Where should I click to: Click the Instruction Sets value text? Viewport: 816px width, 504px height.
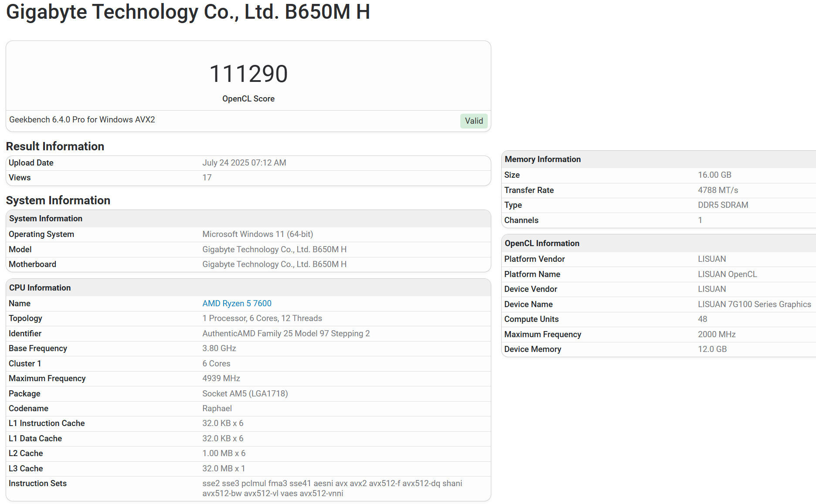pos(332,488)
